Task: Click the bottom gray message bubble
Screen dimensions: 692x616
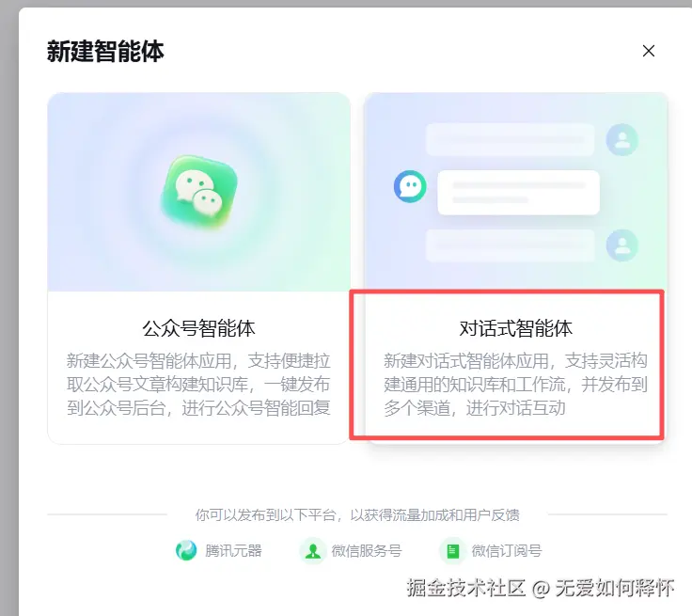Action: tap(510, 245)
